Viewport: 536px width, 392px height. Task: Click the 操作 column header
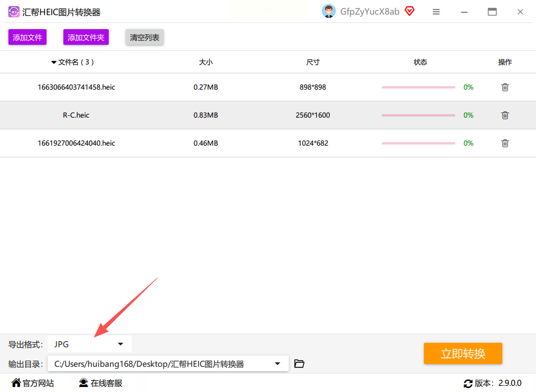(x=505, y=62)
